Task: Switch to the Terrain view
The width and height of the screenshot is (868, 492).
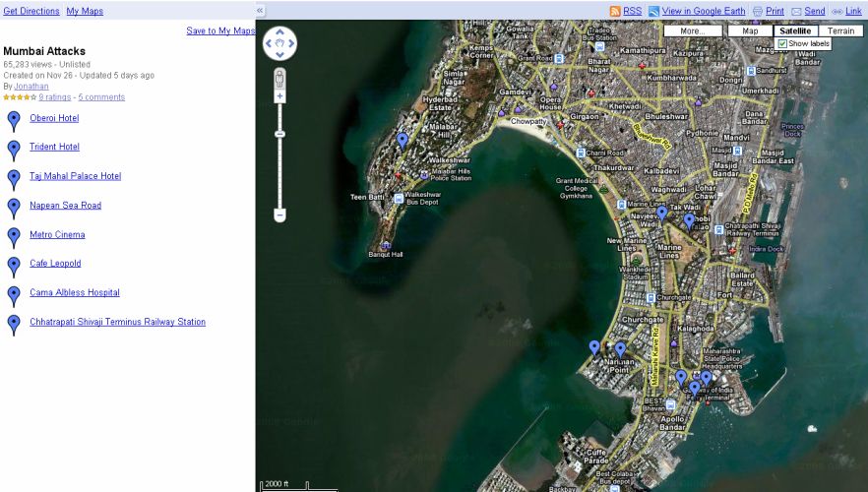Action: (839, 31)
